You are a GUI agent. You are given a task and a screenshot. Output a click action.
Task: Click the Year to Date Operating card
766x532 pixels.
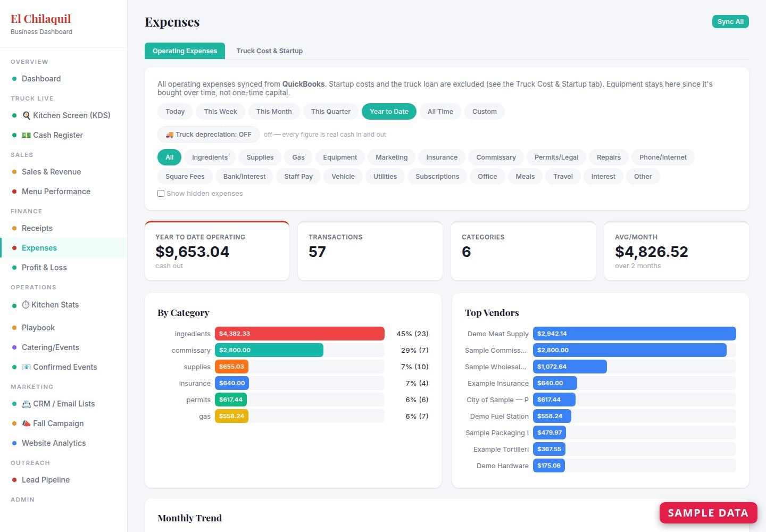point(217,251)
